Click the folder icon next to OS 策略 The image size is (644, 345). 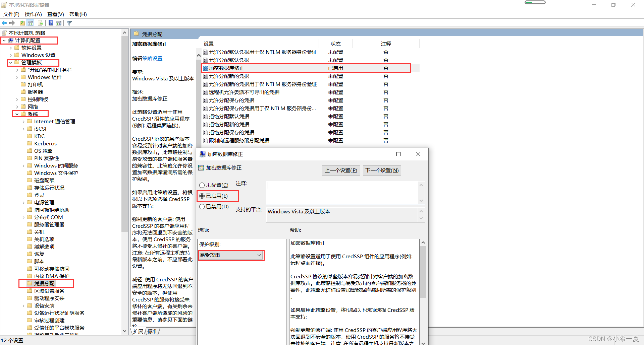click(x=30, y=151)
